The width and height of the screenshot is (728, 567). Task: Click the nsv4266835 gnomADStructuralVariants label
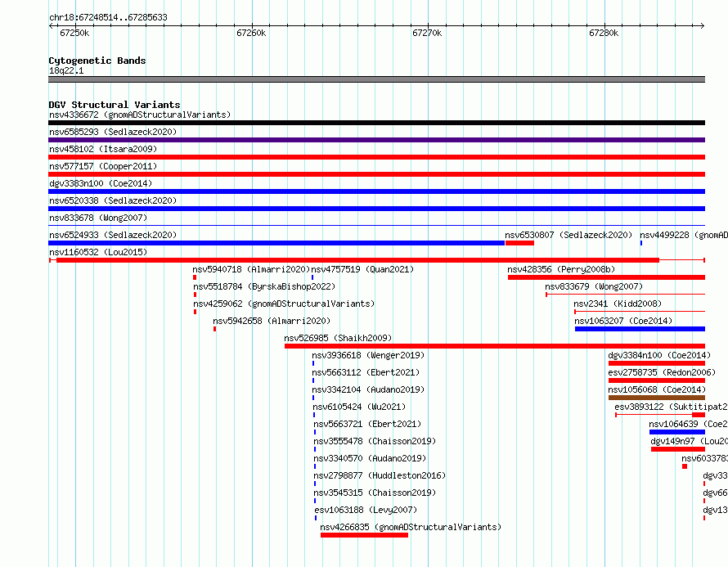pos(411,527)
